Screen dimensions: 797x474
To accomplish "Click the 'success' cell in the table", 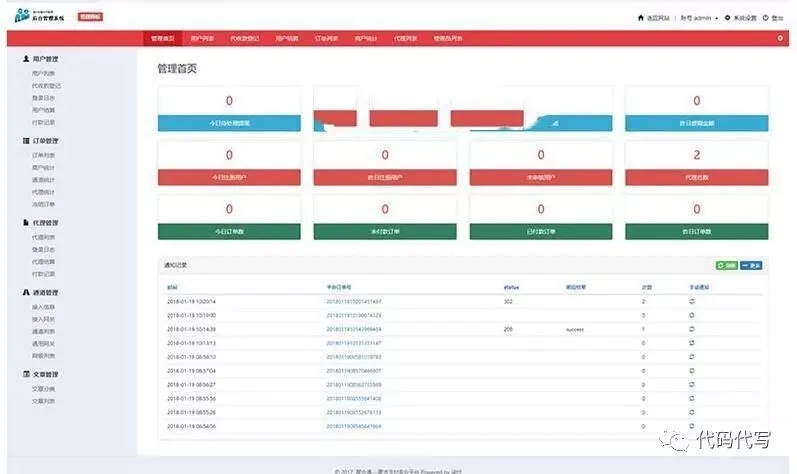I will pyautogui.click(x=575, y=330).
